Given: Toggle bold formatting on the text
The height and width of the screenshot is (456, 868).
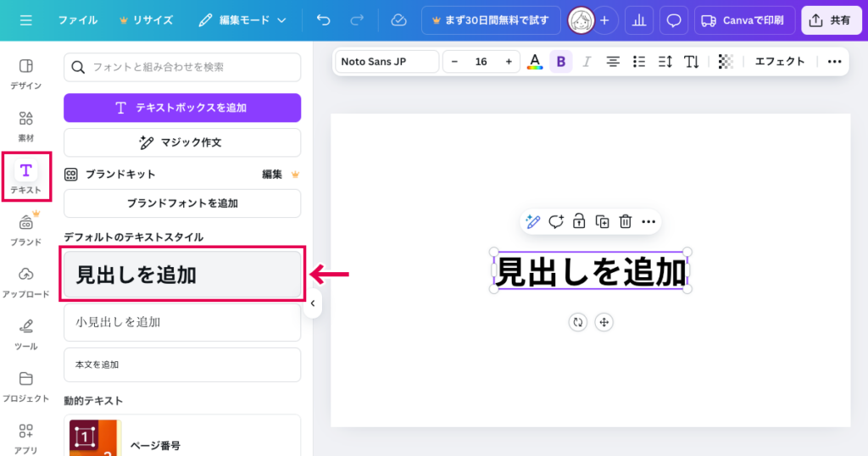Looking at the screenshot, I should tap(560, 62).
